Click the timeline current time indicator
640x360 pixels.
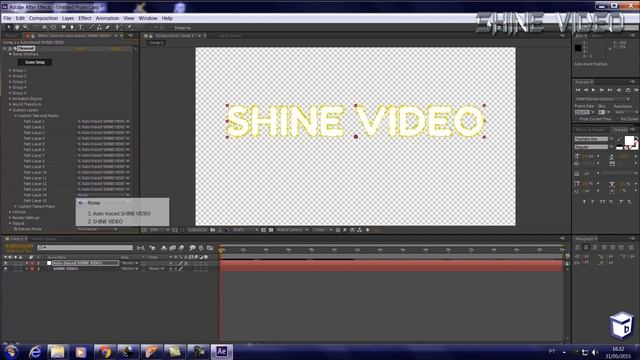point(221,249)
